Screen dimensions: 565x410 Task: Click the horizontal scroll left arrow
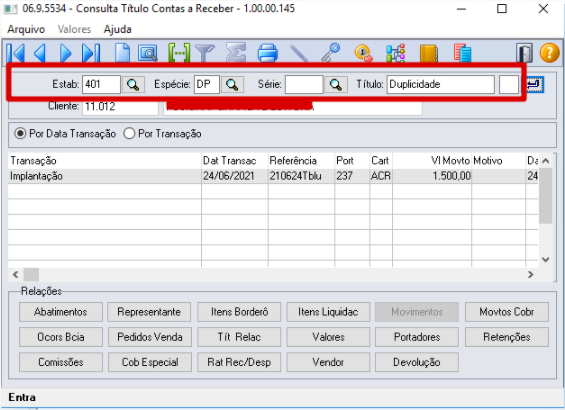[15, 275]
